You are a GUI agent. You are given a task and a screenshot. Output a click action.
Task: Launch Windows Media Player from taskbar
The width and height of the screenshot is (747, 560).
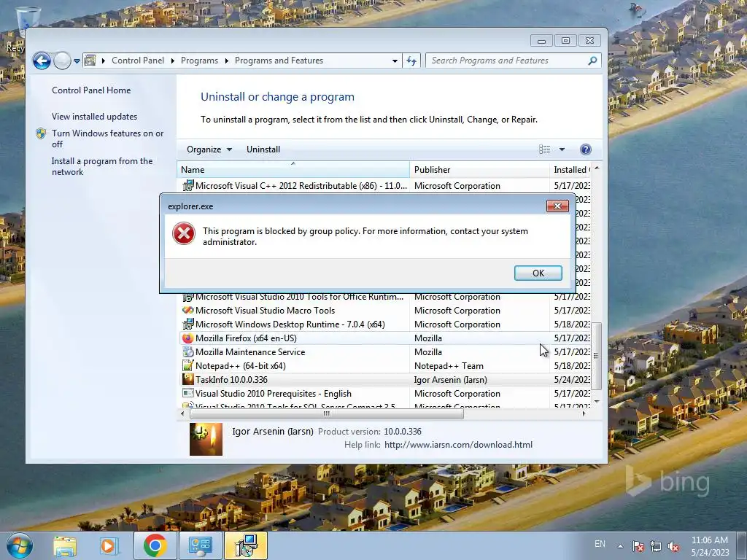[x=108, y=545]
